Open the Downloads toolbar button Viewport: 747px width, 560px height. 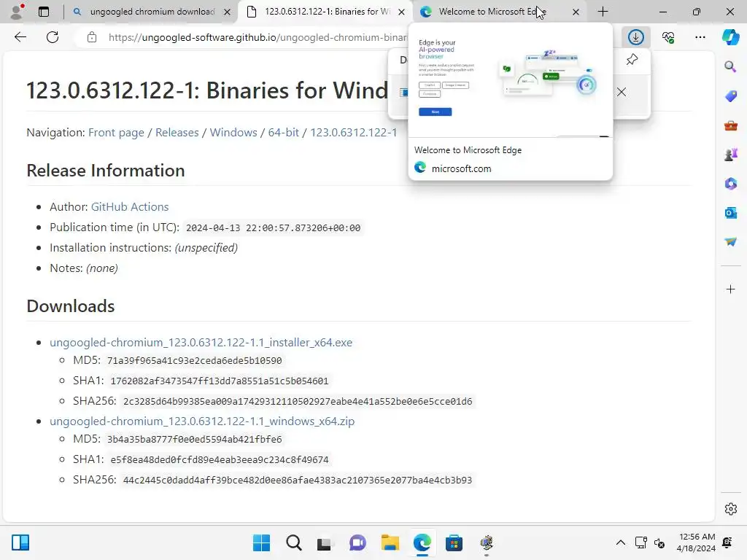(636, 37)
